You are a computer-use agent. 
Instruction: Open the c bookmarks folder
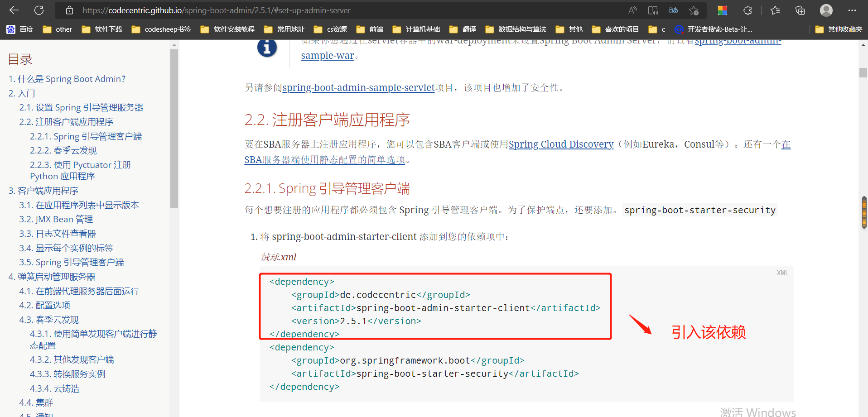click(x=657, y=29)
